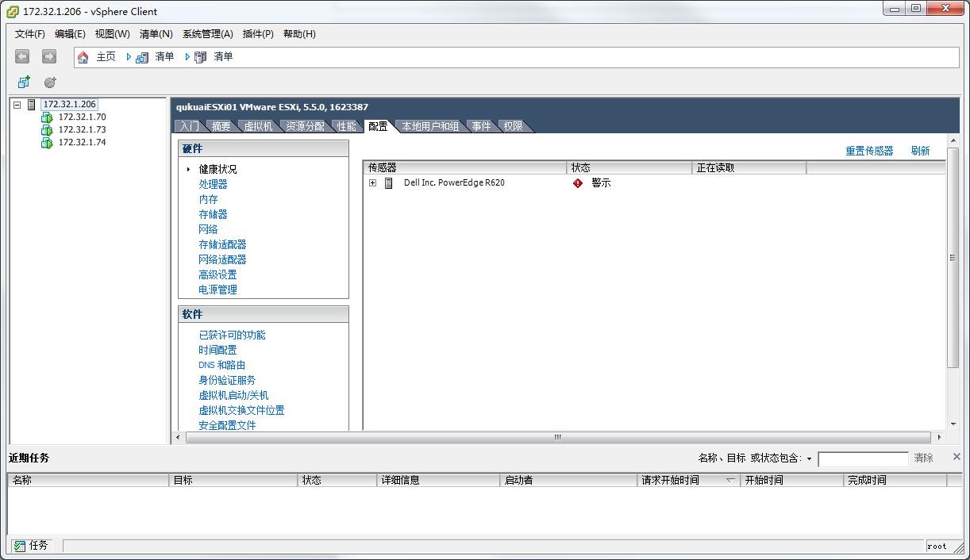Screen dimensions: 970x560
Task: Open the 虚拟机启动/关机 link
Action: pyautogui.click(x=233, y=395)
